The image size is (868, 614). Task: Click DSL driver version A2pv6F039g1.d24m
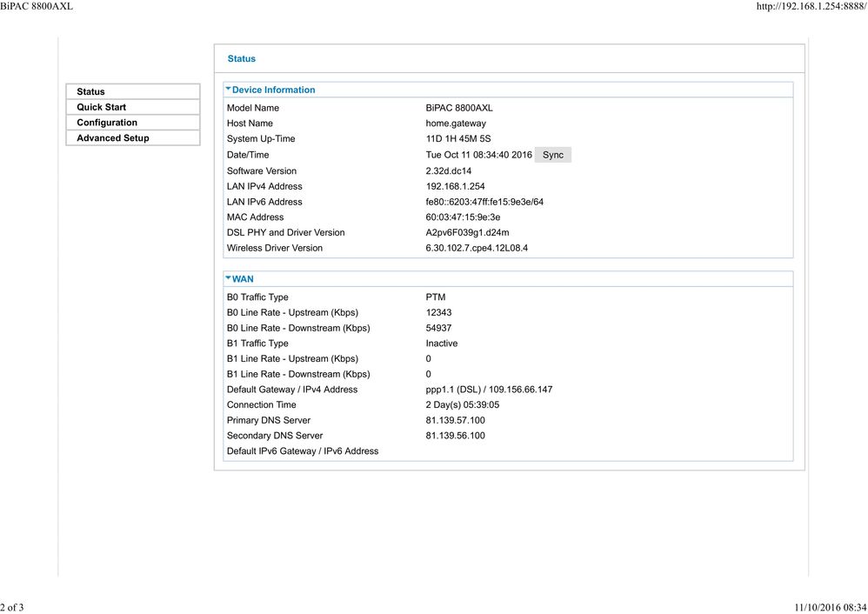click(x=467, y=233)
